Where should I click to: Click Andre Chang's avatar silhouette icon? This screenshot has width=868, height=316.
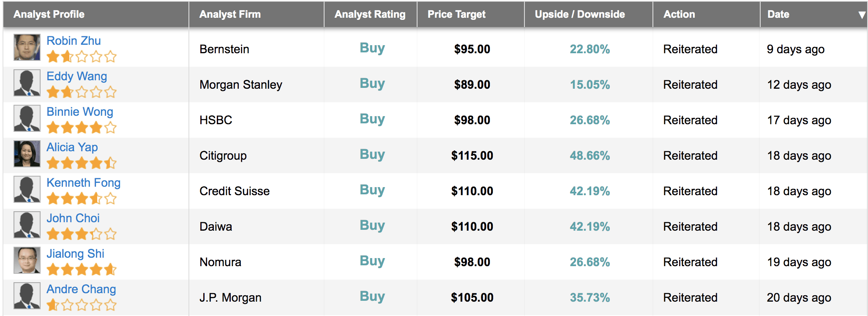(27, 296)
